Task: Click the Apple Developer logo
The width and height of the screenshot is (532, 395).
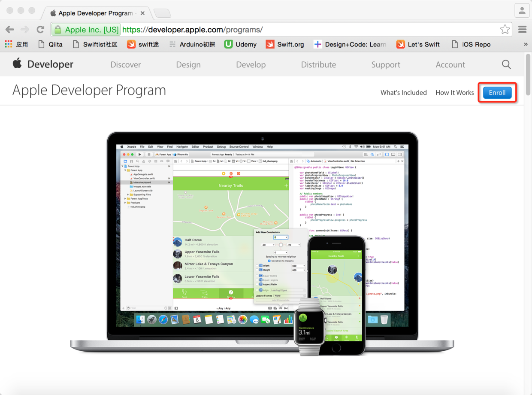Action: point(43,64)
